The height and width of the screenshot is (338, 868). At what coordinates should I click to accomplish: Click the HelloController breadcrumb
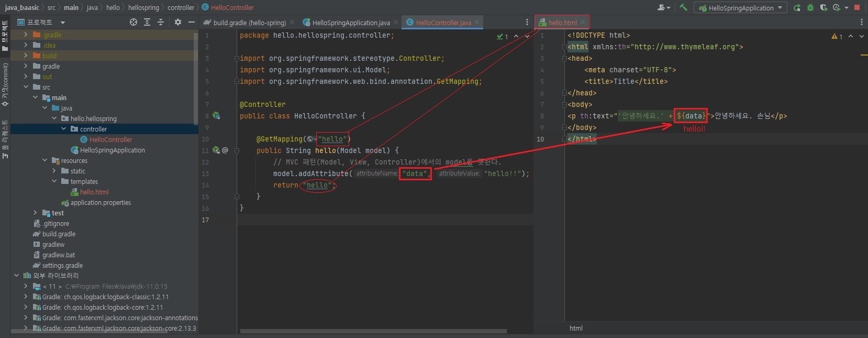[228, 7]
